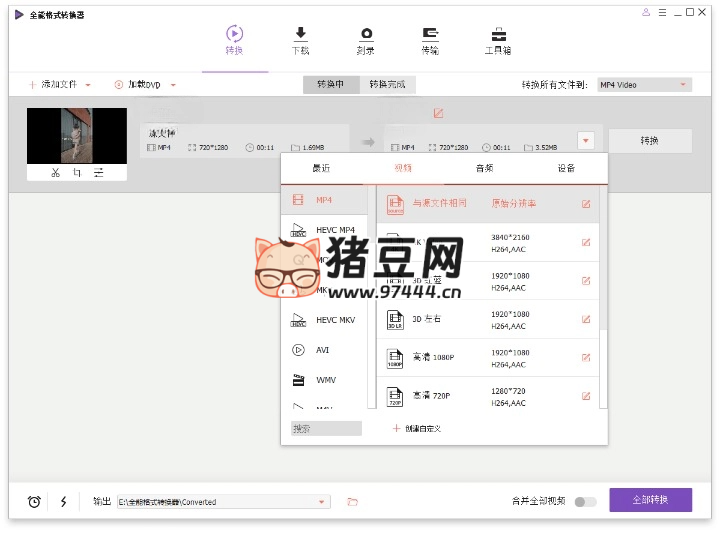Select the 与源文件相同 preset row
This screenshot has width=720, height=533.
click(x=488, y=204)
